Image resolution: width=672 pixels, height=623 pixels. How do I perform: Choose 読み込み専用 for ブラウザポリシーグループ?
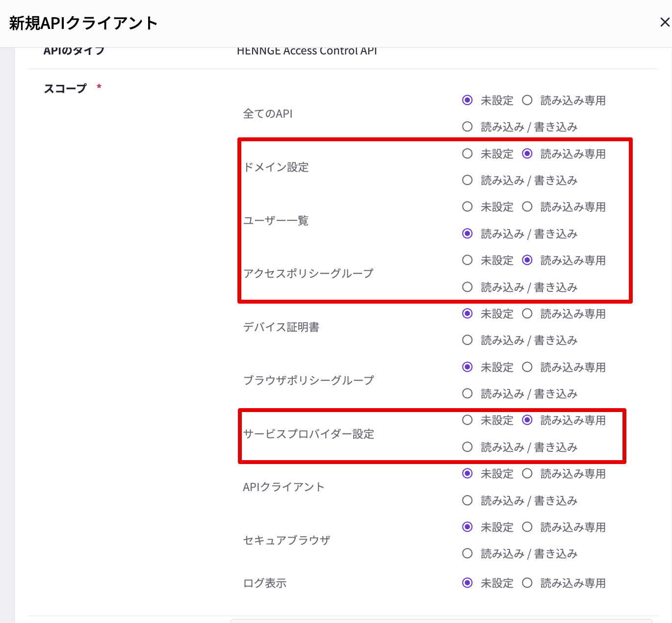527,367
